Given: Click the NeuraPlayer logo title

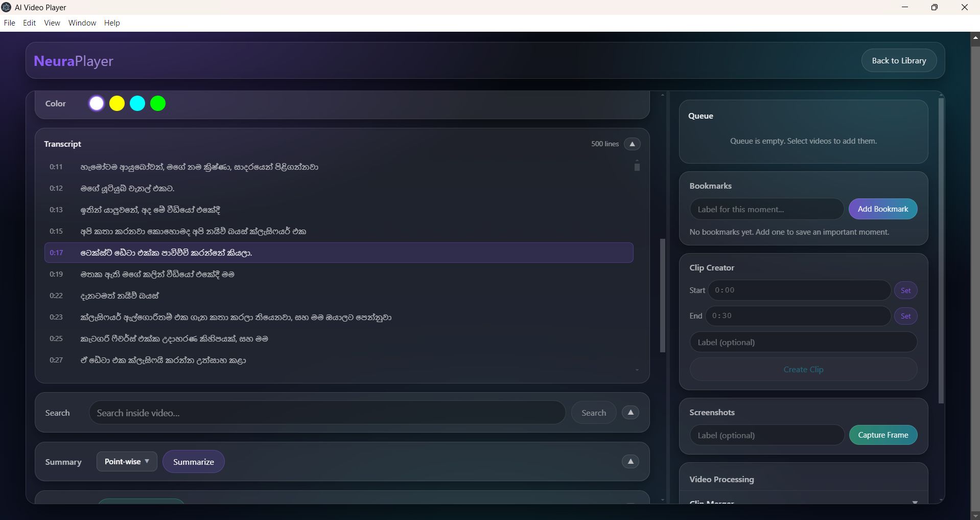Looking at the screenshot, I should pyautogui.click(x=74, y=61).
